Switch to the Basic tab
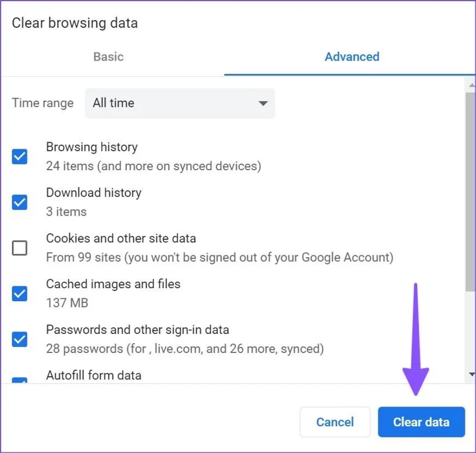 tap(108, 57)
